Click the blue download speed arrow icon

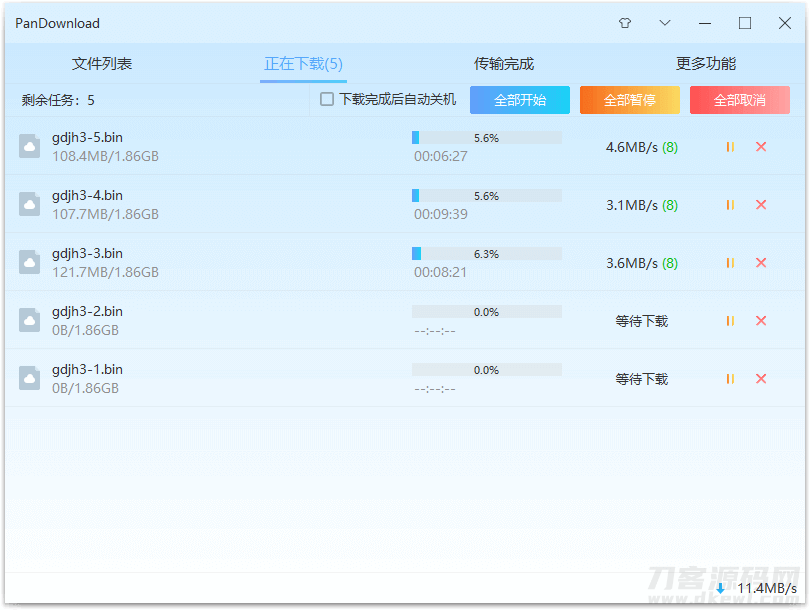[x=720, y=588]
